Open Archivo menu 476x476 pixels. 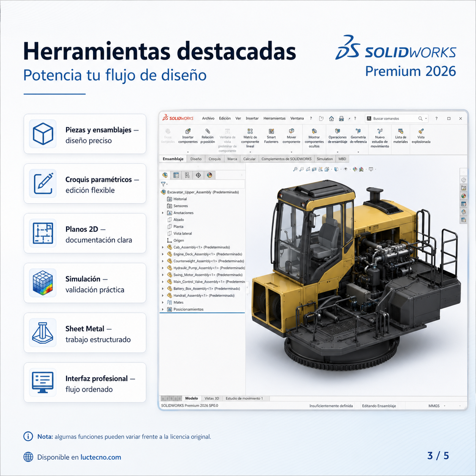coord(208,118)
